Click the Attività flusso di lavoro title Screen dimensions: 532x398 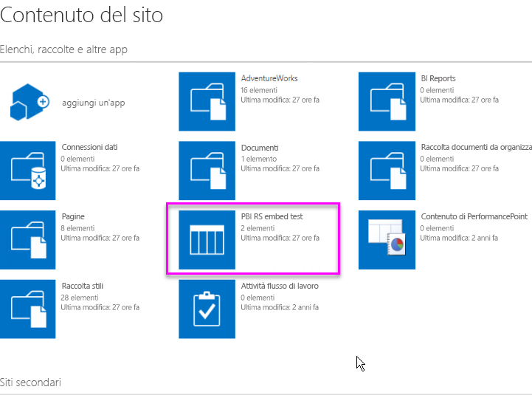tap(280, 286)
